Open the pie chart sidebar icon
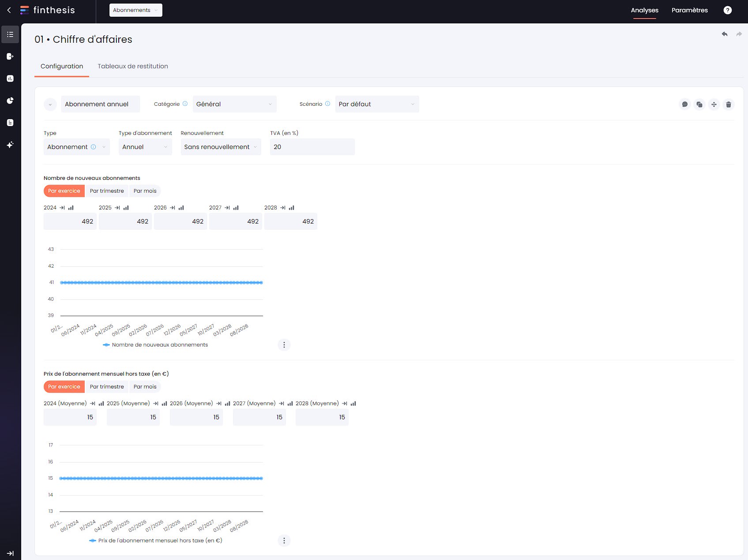Image resolution: width=748 pixels, height=560 pixels. pyautogui.click(x=10, y=101)
